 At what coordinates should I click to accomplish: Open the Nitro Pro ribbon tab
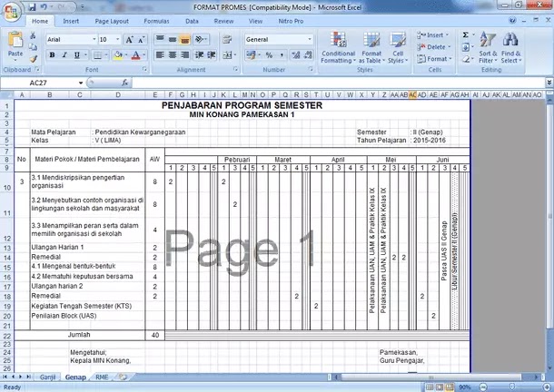tap(291, 21)
